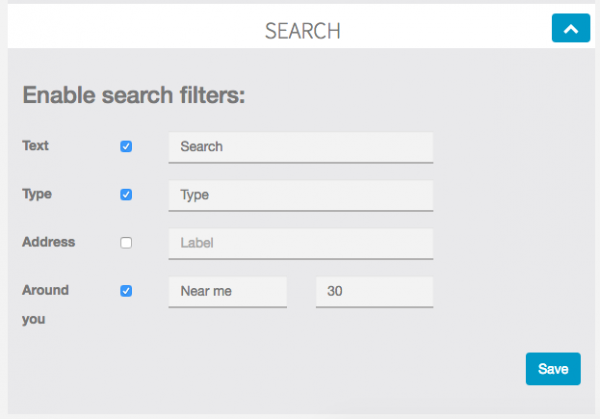Click the Search text input field
Viewport: 600px width, 419px height.
point(300,147)
